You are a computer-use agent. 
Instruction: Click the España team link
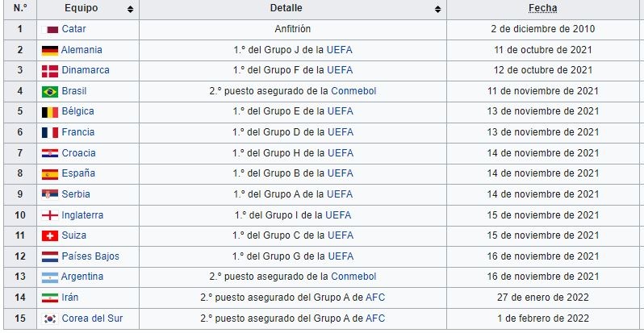(x=78, y=173)
